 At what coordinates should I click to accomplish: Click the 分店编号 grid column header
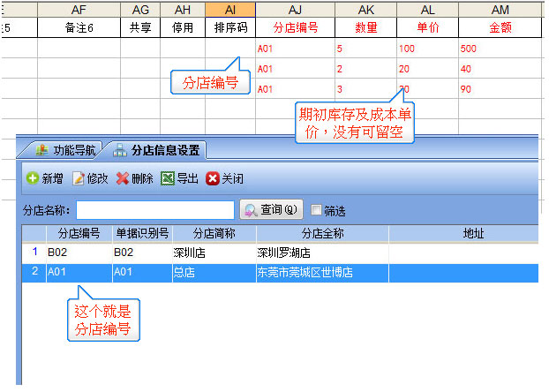click(79, 233)
